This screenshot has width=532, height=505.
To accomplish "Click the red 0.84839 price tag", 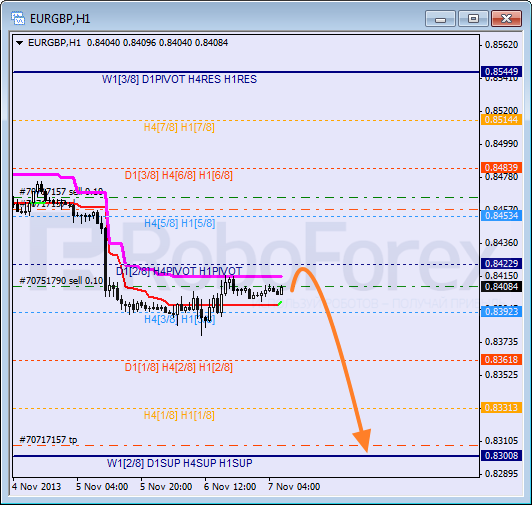I will pyautogui.click(x=501, y=168).
